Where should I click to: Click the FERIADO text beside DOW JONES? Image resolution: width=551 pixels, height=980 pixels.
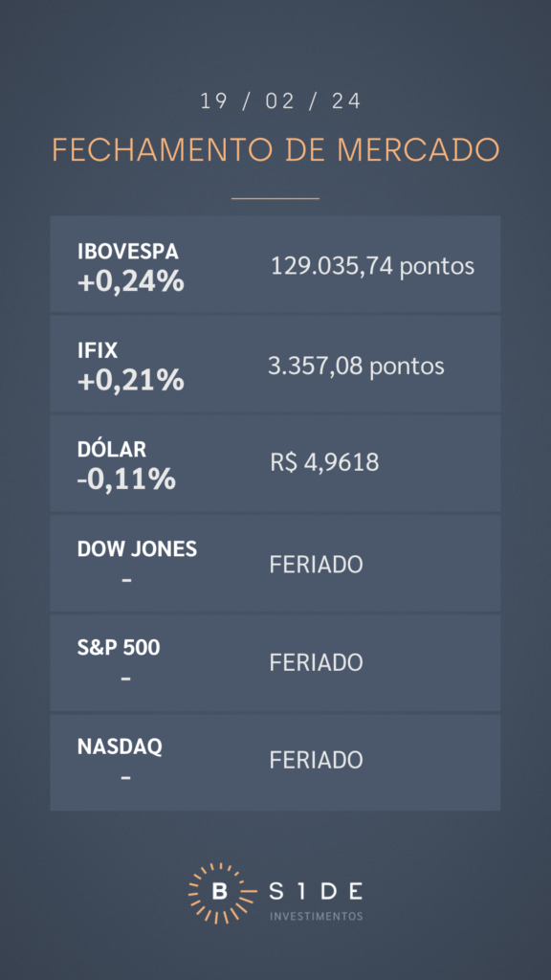click(316, 565)
